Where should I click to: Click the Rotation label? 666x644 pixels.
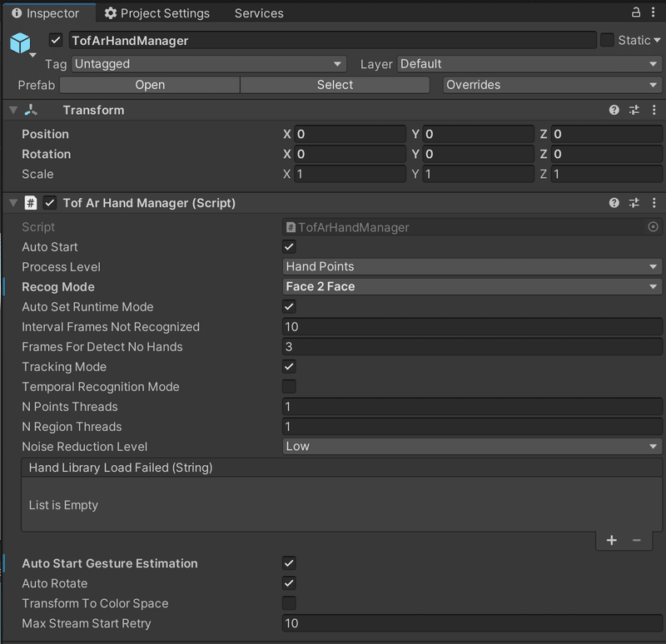coord(47,154)
